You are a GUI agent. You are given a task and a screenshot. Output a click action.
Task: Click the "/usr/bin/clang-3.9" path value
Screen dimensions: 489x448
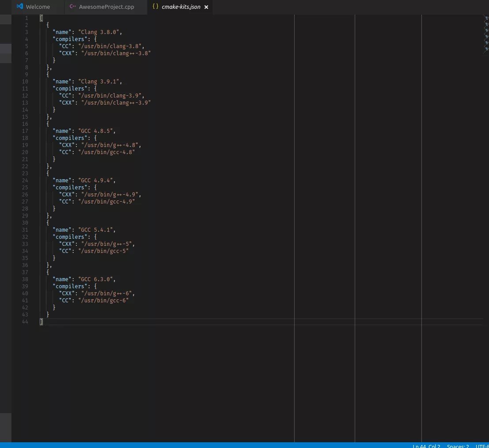[110, 96]
